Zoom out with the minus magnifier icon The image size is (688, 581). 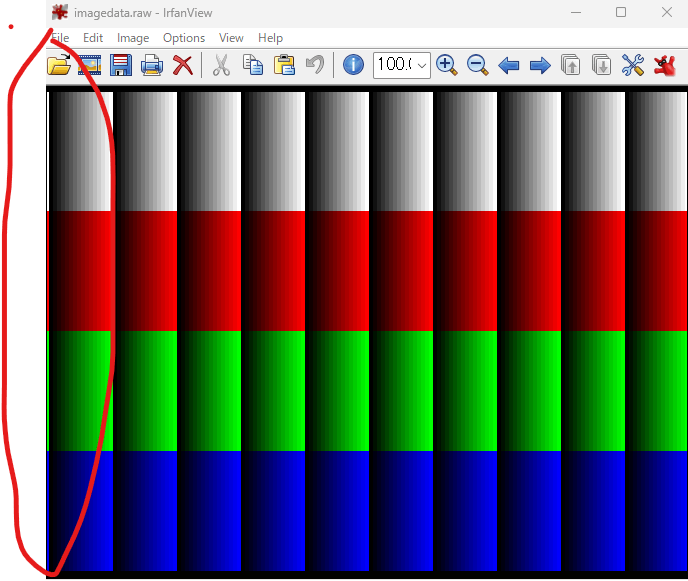tap(477, 65)
